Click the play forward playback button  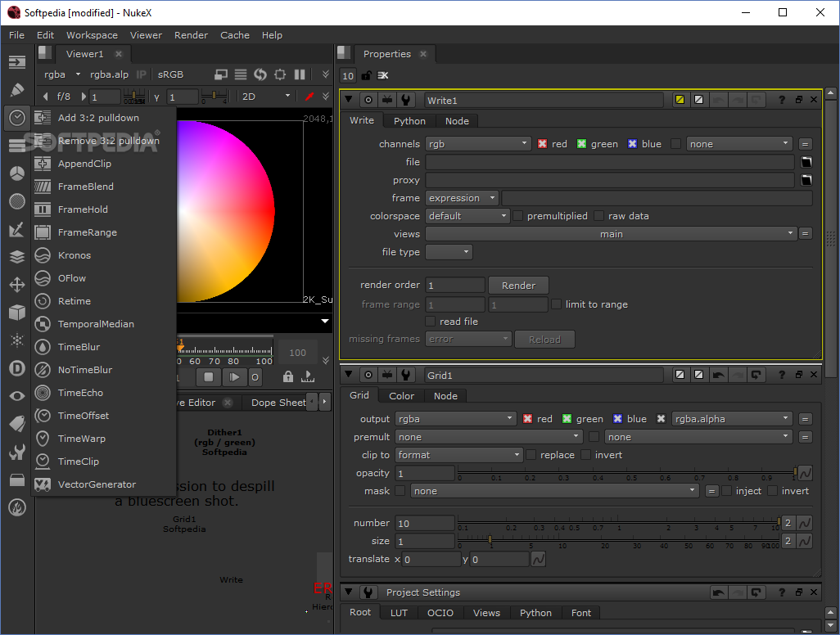(x=234, y=377)
